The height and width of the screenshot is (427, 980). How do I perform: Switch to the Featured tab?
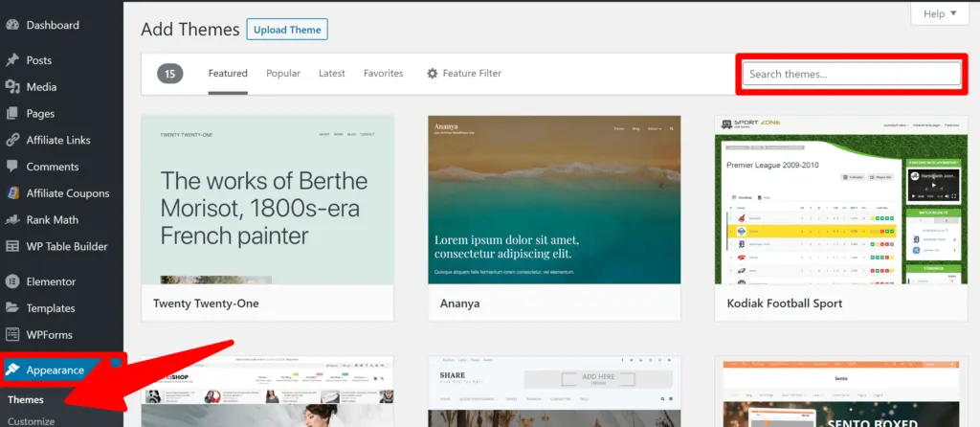(228, 73)
